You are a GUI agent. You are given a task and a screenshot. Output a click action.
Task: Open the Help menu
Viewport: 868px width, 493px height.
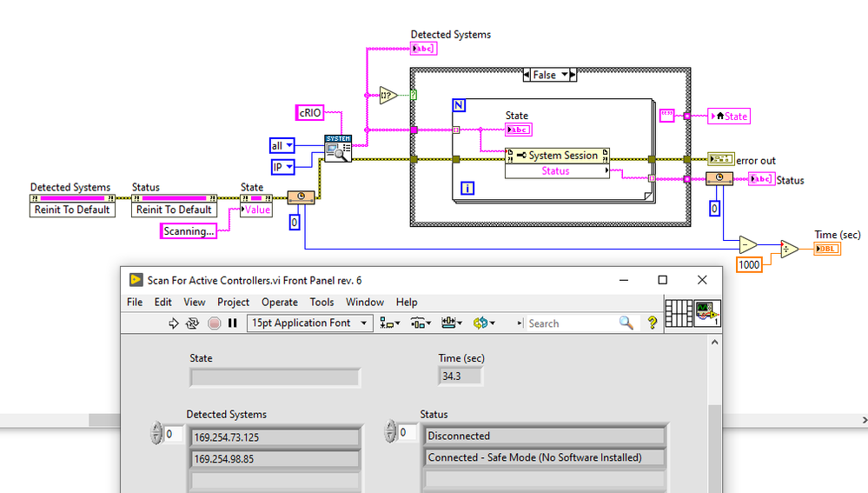pos(407,302)
